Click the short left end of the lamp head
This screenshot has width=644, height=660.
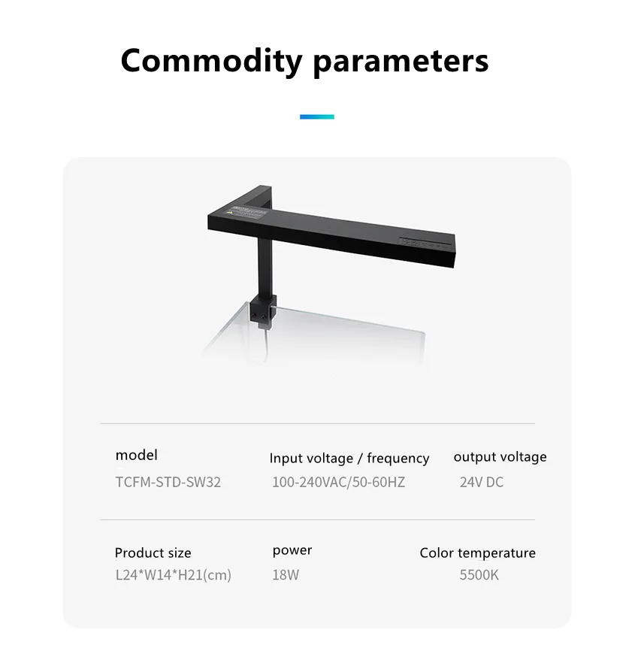point(225,218)
